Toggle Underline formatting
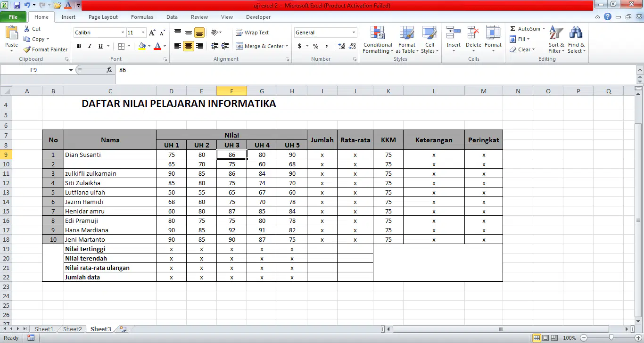 (x=100, y=46)
